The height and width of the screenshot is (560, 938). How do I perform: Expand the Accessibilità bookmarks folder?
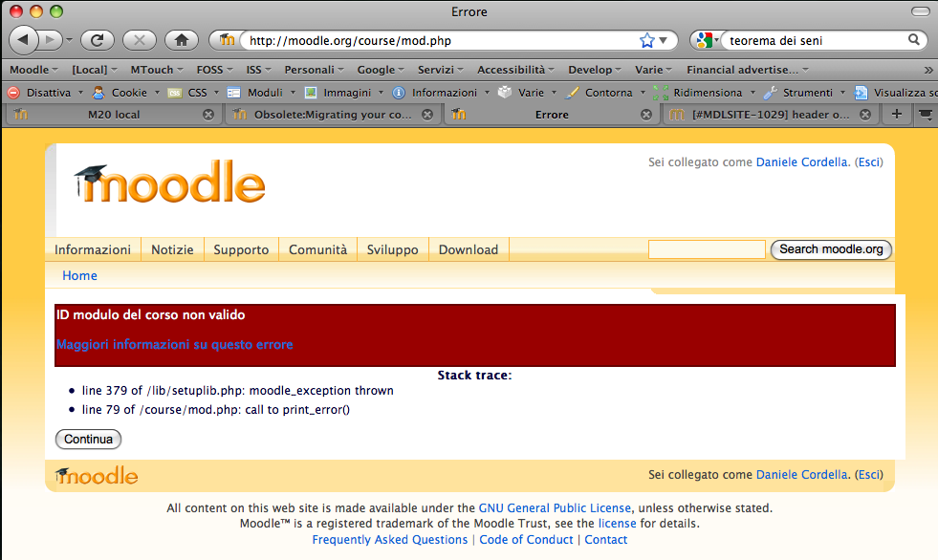click(x=515, y=70)
